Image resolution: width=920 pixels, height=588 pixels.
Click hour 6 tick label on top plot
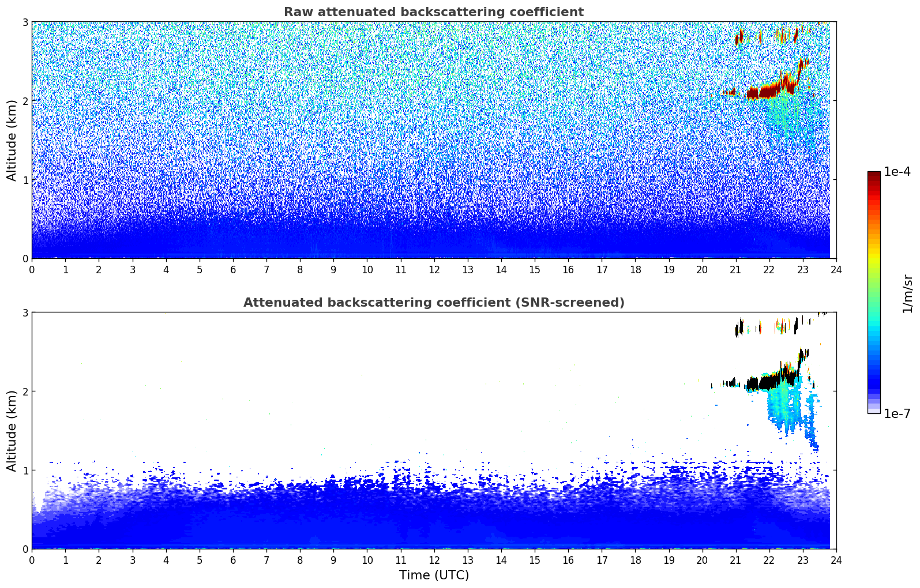click(x=233, y=270)
